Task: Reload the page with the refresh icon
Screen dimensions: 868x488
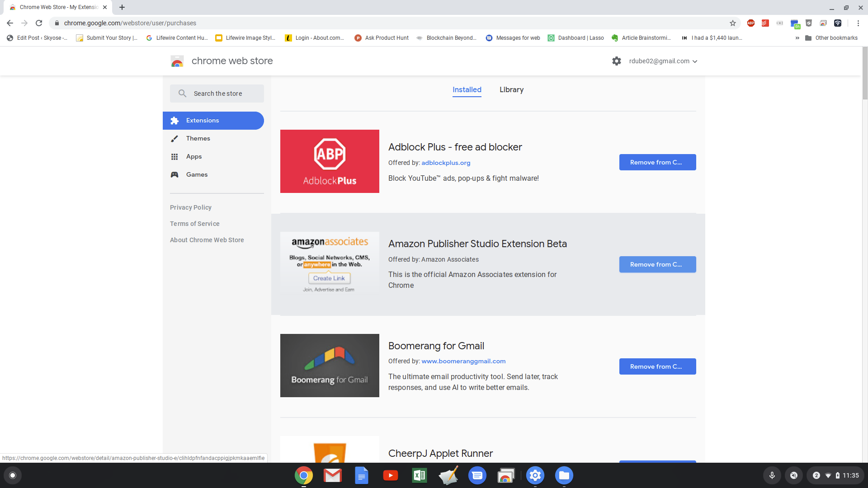Action: [39, 23]
